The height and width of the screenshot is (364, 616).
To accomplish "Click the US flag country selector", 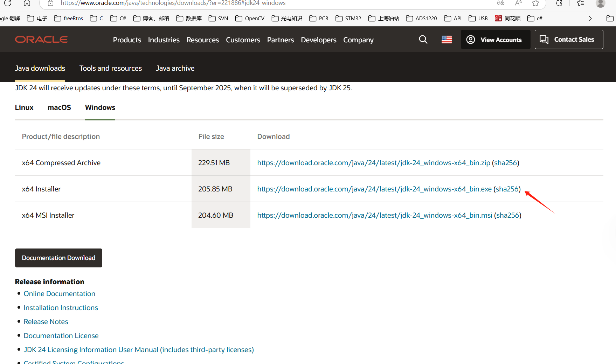I will tap(447, 40).
